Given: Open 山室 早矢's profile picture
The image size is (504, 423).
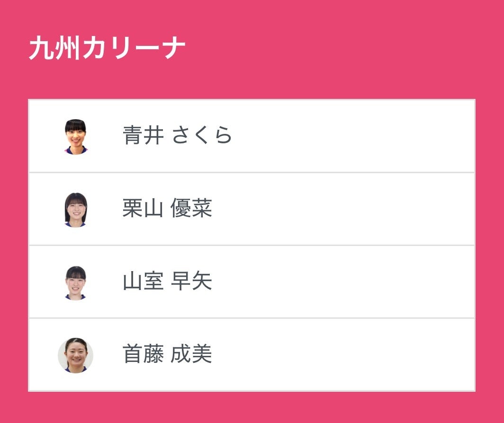Looking at the screenshot, I should point(76,282).
